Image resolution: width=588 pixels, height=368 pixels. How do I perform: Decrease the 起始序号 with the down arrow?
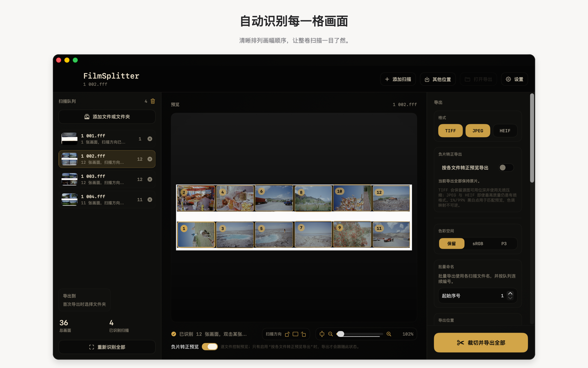tap(510, 298)
